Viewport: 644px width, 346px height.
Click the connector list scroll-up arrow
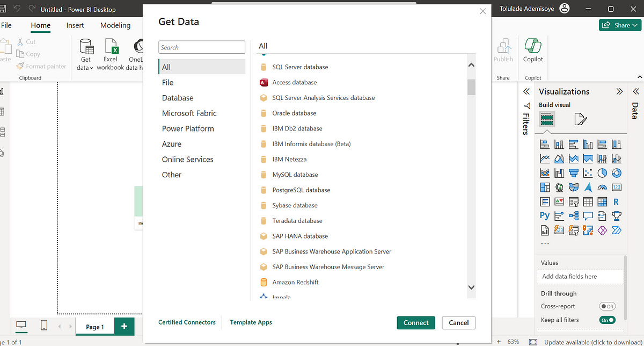471,66
